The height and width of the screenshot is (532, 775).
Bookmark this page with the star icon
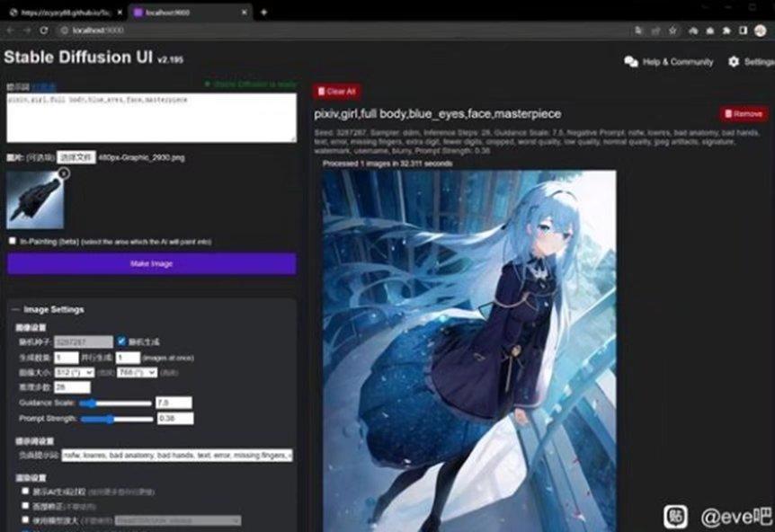click(673, 31)
